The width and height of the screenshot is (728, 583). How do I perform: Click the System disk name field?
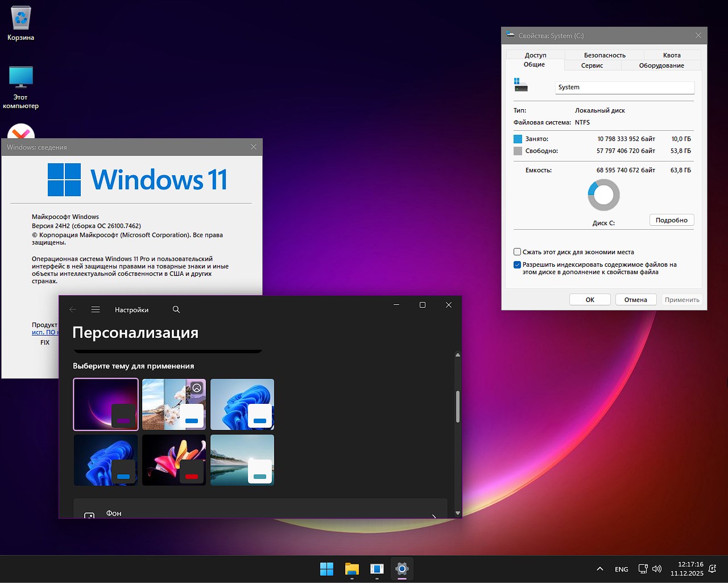[624, 87]
